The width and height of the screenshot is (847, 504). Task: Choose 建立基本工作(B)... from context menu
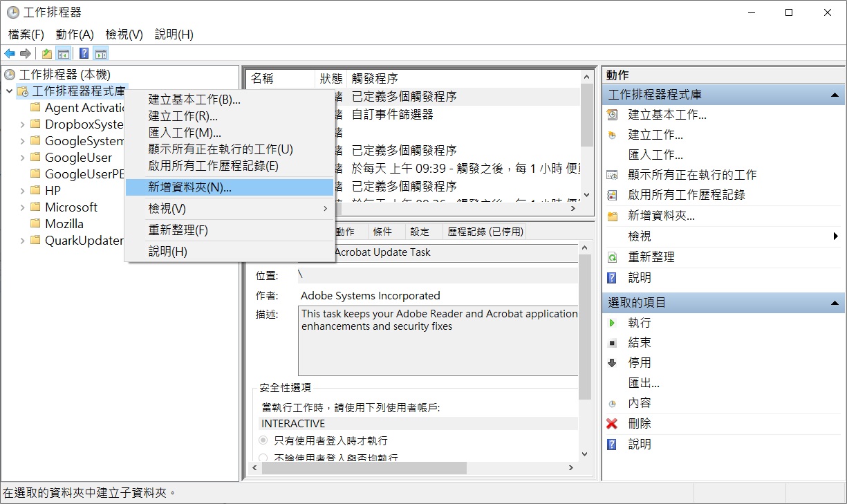(230, 100)
